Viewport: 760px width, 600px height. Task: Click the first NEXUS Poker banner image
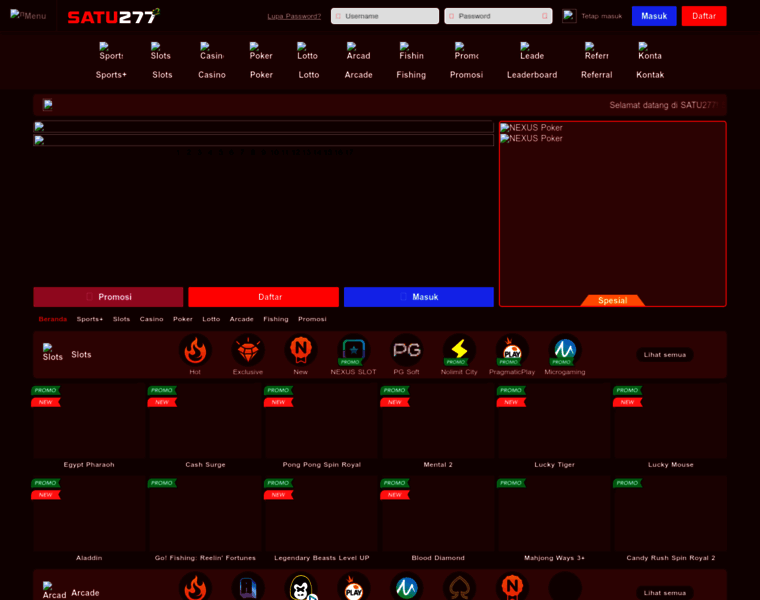point(531,127)
